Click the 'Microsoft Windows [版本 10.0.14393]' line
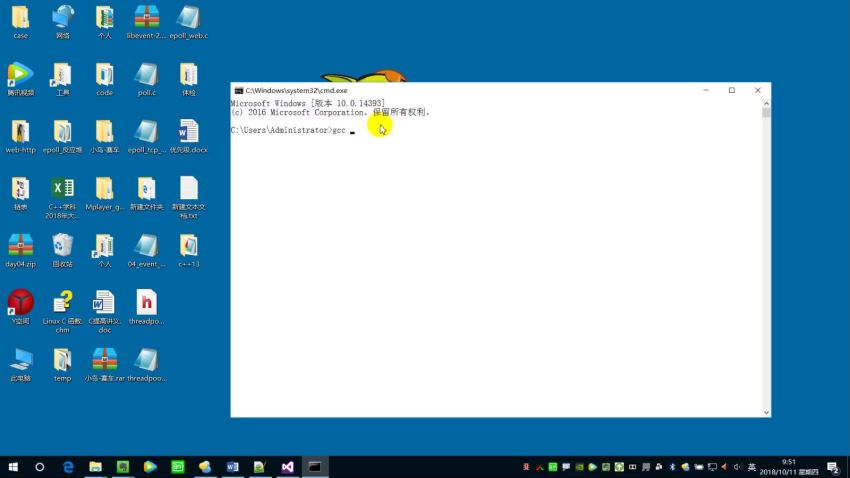 click(x=307, y=103)
